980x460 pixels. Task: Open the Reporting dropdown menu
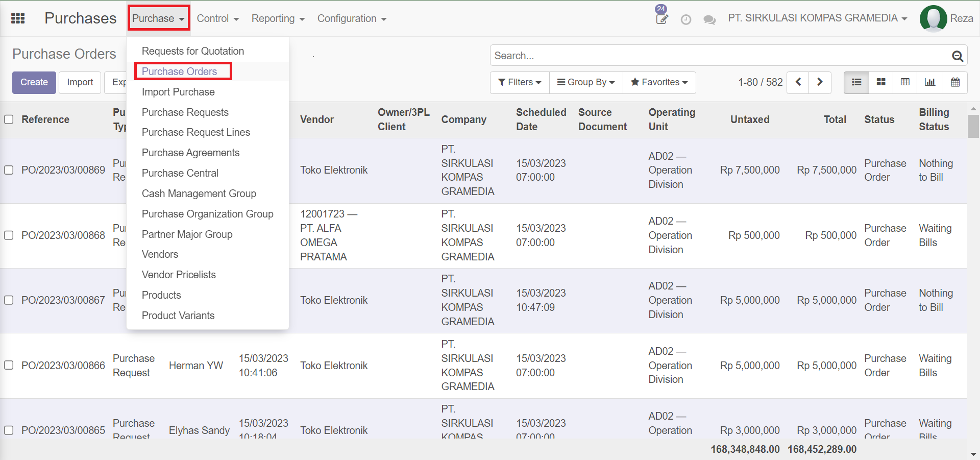click(x=278, y=18)
